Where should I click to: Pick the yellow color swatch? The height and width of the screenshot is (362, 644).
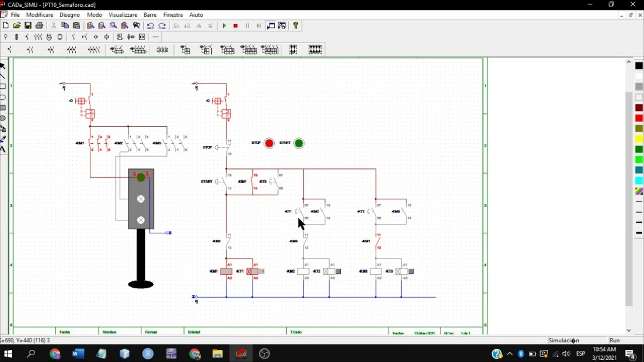click(x=639, y=139)
